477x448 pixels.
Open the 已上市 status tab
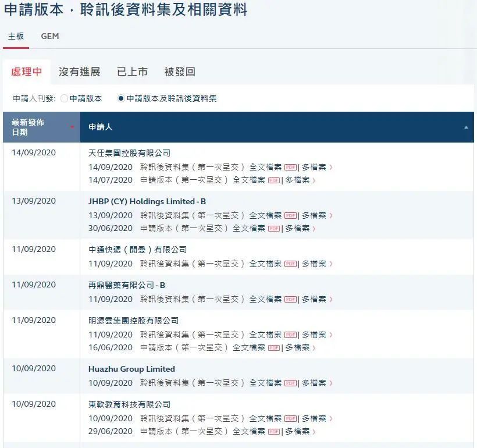click(132, 72)
